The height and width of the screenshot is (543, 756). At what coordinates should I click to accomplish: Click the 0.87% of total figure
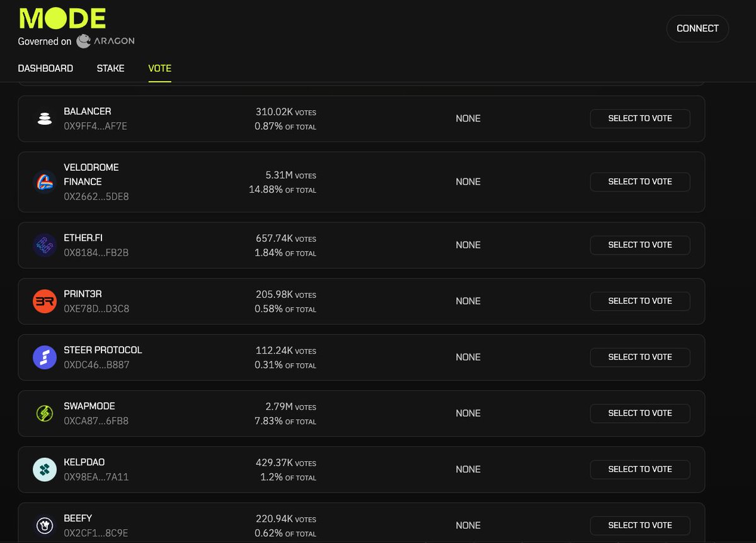[285, 127]
